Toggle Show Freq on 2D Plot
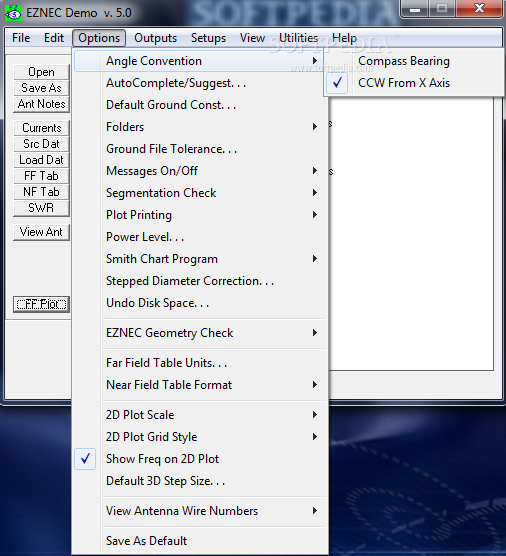Image resolution: width=506 pixels, height=556 pixels. (200, 459)
